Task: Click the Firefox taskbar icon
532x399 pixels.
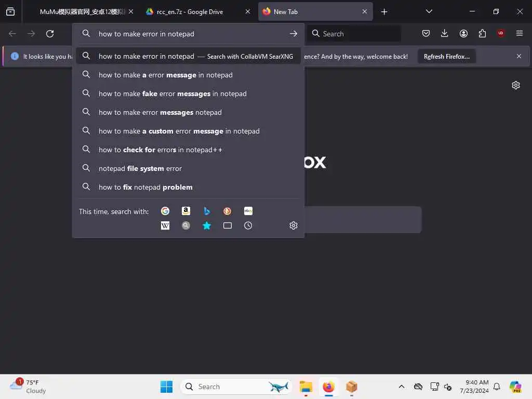Action: click(x=328, y=387)
